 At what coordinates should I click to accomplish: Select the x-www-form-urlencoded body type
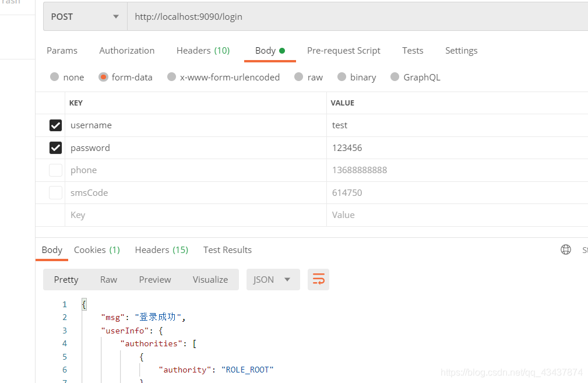(224, 78)
